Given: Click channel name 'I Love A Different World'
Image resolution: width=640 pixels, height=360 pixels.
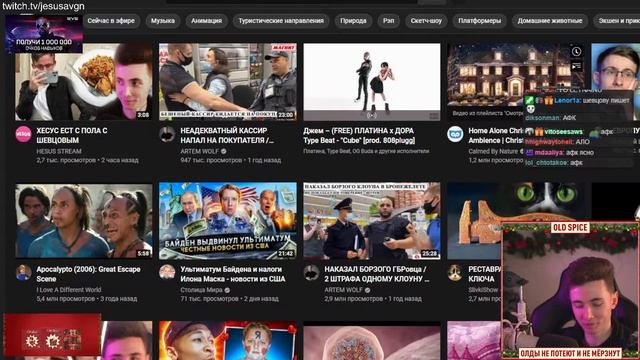Looking at the screenshot, I should pos(69,290).
